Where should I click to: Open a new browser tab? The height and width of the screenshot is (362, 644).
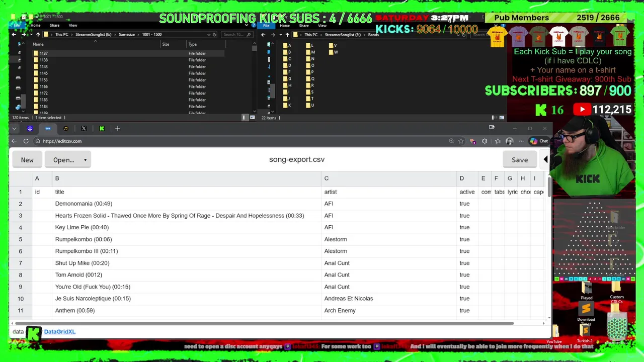(117, 129)
